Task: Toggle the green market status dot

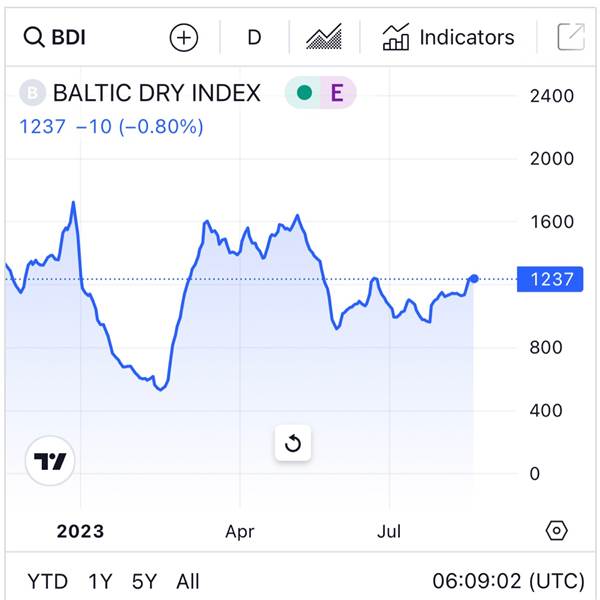Action: coord(304,93)
